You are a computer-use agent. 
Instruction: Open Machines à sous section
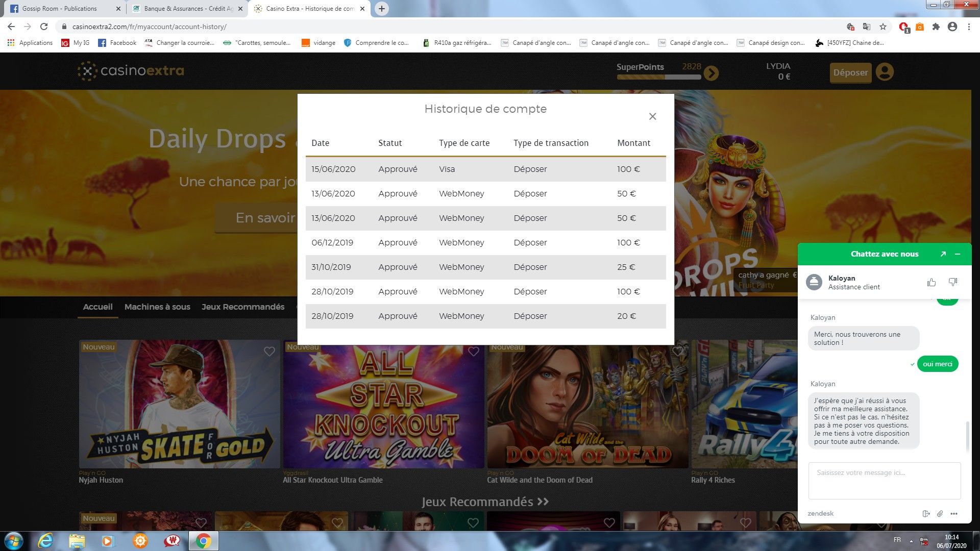[157, 307]
